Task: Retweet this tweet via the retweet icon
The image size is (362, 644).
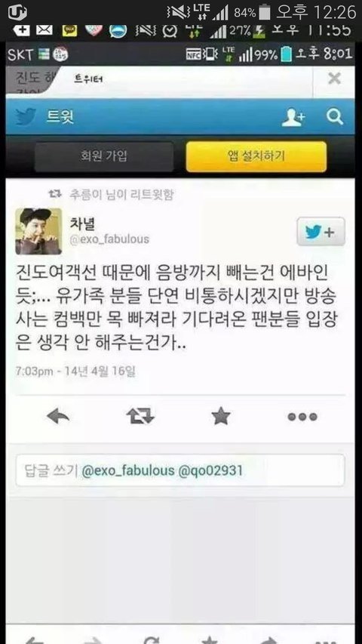Action: (x=140, y=417)
